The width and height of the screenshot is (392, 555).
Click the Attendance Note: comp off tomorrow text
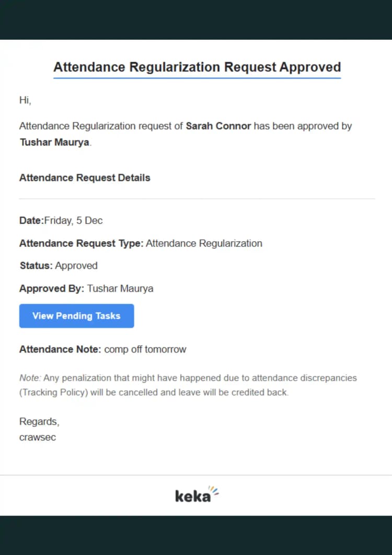[x=102, y=349]
